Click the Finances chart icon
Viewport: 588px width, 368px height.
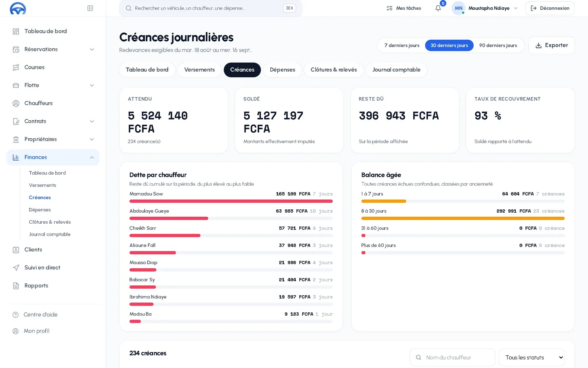[x=16, y=157]
